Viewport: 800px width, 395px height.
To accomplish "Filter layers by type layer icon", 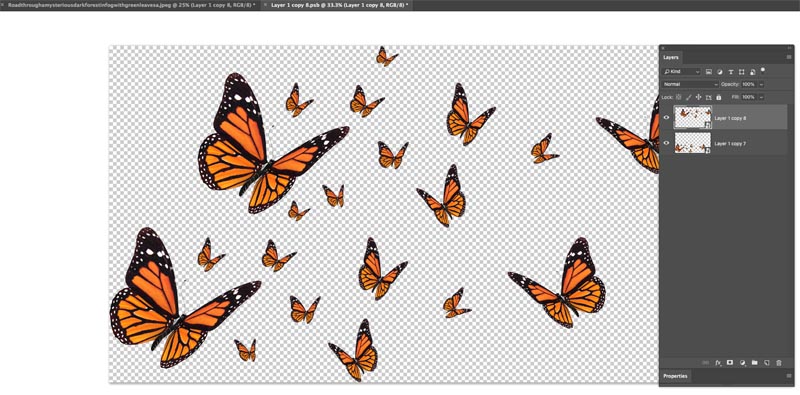I will (731, 72).
